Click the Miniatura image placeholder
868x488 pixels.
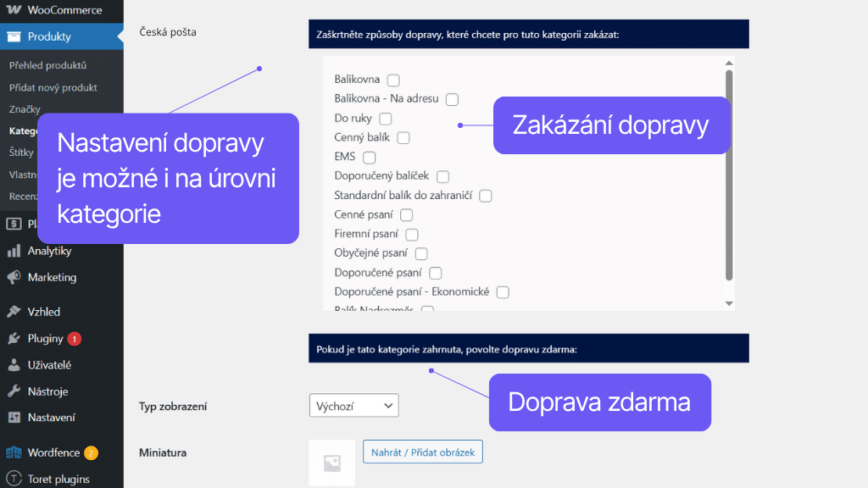pyautogui.click(x=331, y=462)
